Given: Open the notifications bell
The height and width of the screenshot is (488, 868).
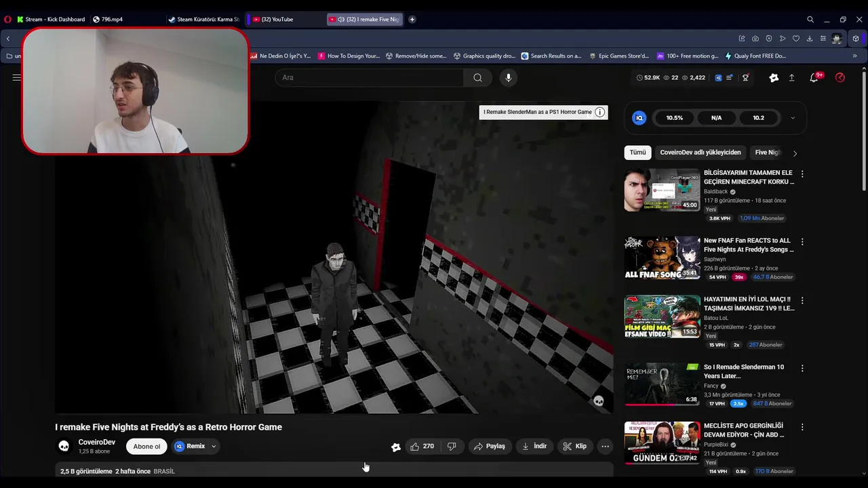Looking at the screenshot, I should [x=814, y=77].
